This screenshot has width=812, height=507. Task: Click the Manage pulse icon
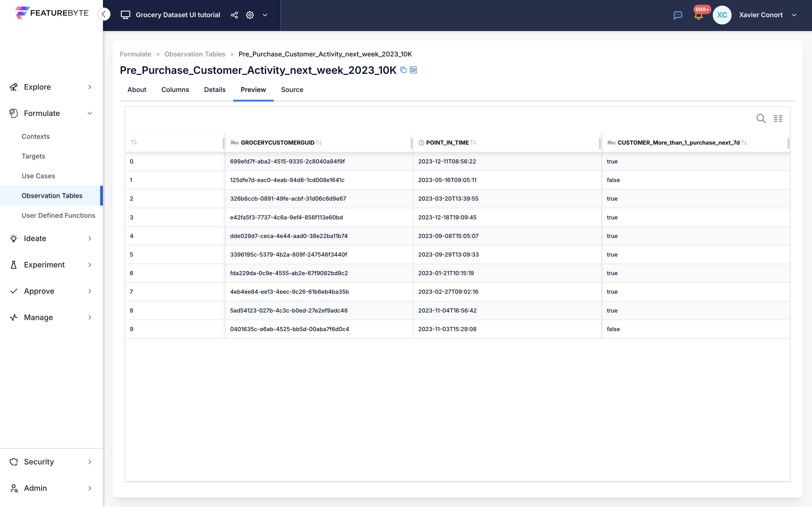tap(13, 317)
